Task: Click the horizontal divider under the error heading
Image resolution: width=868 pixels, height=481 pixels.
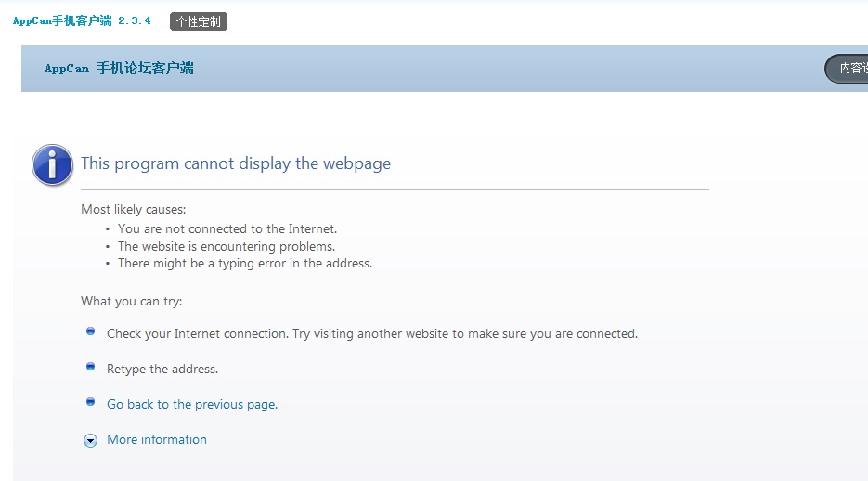Action: (395, 189)
